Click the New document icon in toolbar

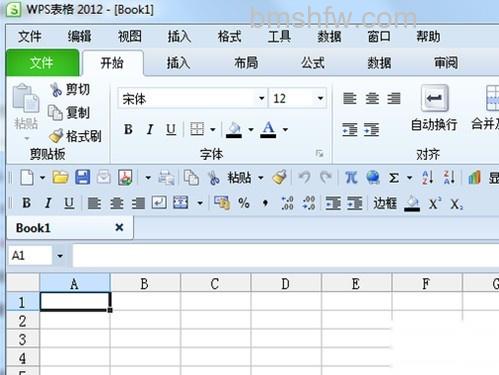[x=27, y=177]
